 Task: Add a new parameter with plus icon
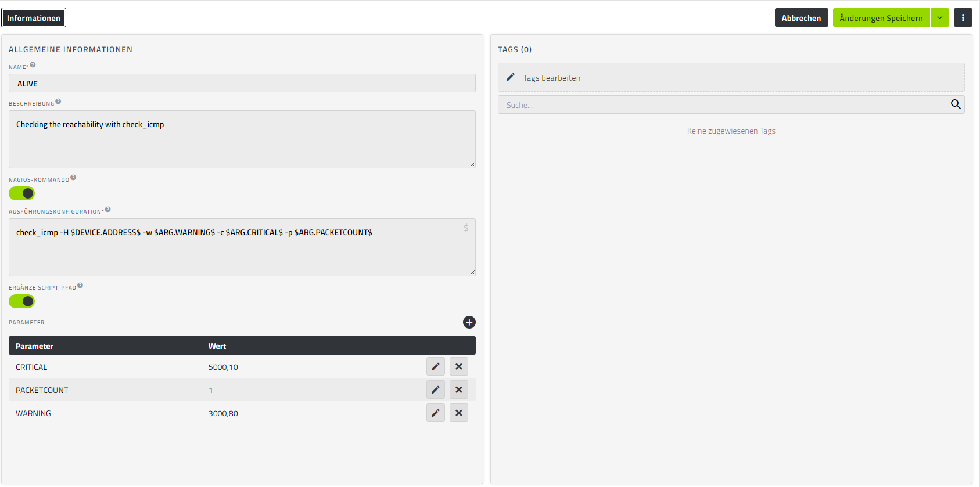pos(469,322)
